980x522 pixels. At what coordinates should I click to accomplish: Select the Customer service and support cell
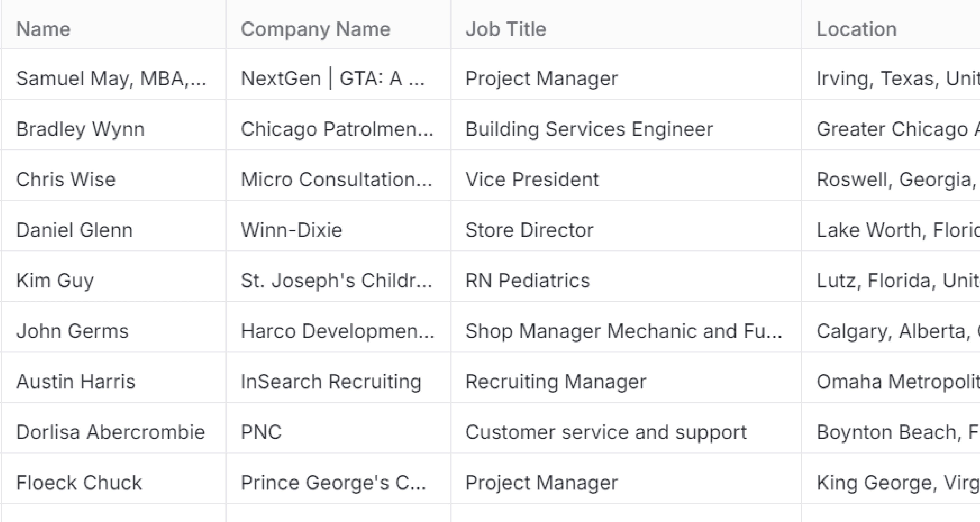point(606,432)
